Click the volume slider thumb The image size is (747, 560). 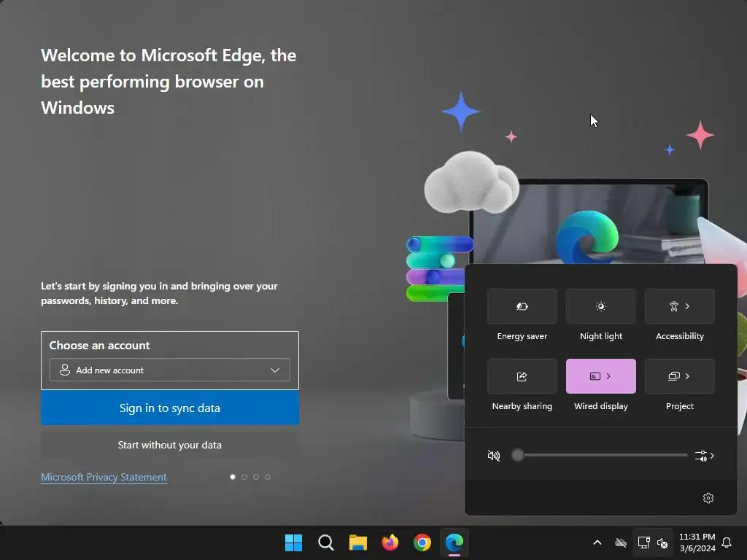click(x=517, y=455)
